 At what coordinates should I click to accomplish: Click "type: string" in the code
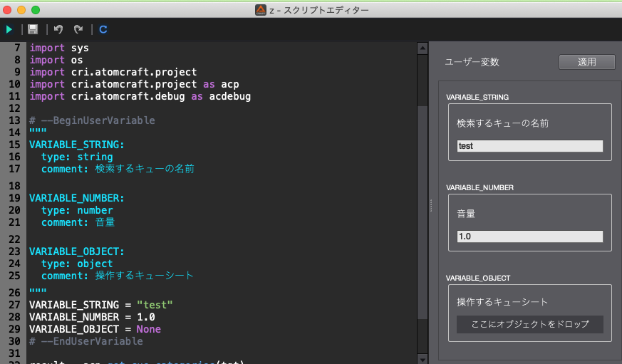coord(77,157)
